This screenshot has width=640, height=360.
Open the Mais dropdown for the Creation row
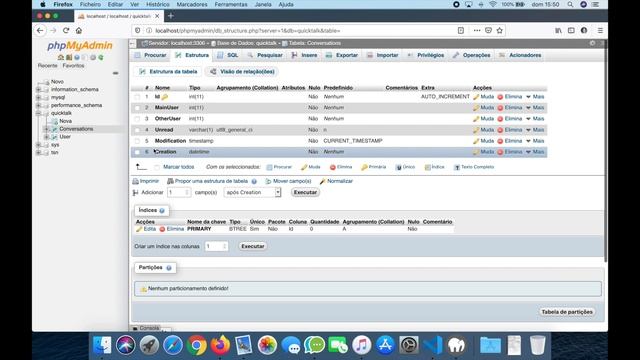coord(535,152)
